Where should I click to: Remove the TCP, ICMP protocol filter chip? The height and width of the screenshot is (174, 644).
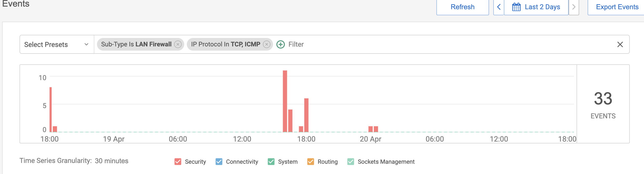pyautogui.click(x=267, y=44)
